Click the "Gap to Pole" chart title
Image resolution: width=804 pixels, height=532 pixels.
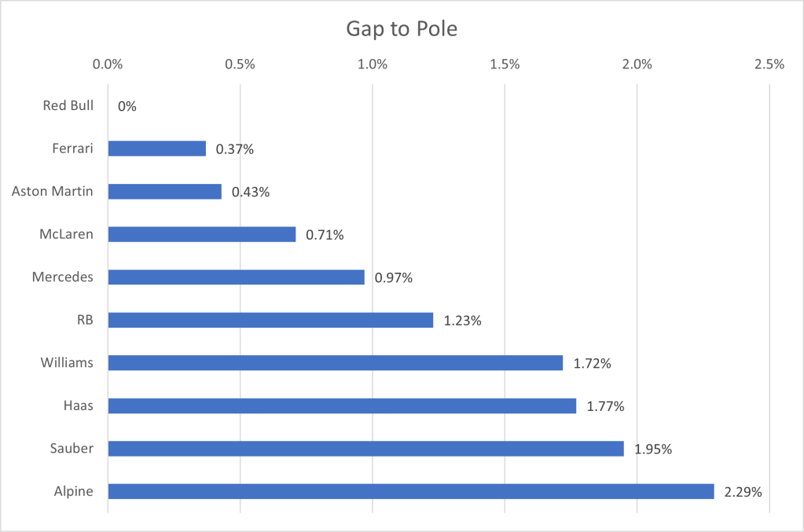click(402, 30)
